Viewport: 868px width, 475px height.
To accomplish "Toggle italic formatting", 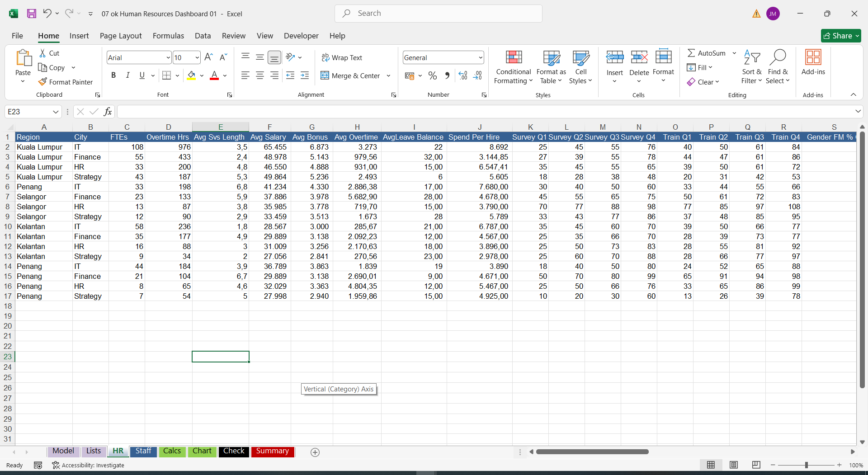I will pyautogui.click(x=128, y=75).
